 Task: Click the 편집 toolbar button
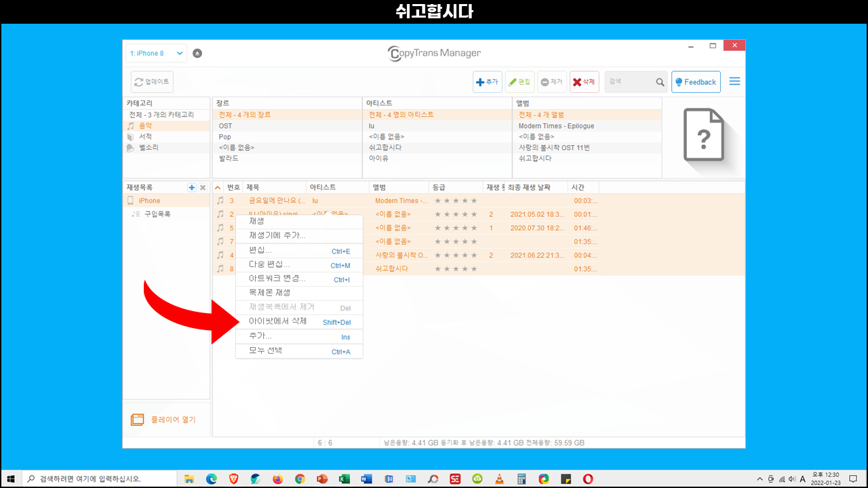(519, 82)
